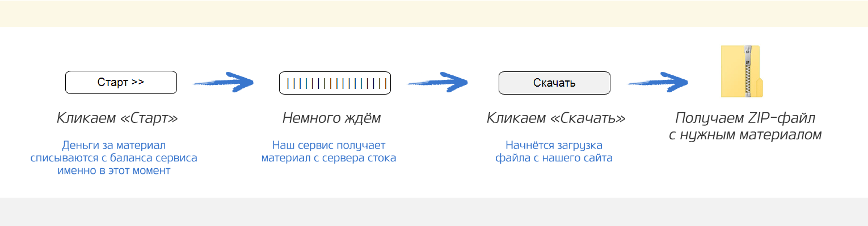Select the heading «Кликаем «Старт»»
The image size is (868, 226).
117,118
